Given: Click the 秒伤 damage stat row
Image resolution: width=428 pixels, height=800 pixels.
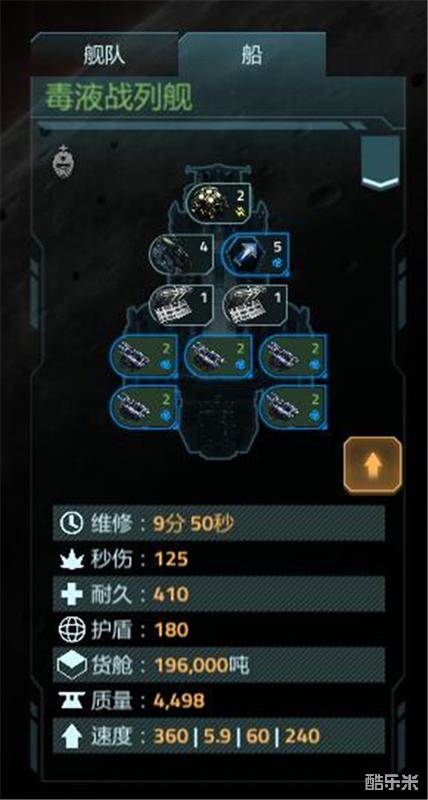Looking at the screenshot, I should point(218,559).
